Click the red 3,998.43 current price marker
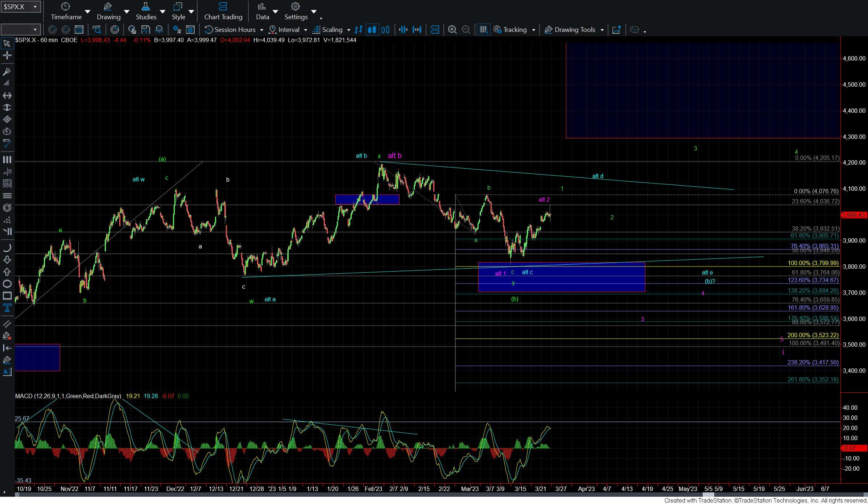The image size is (868, 504). pos(853,215)
